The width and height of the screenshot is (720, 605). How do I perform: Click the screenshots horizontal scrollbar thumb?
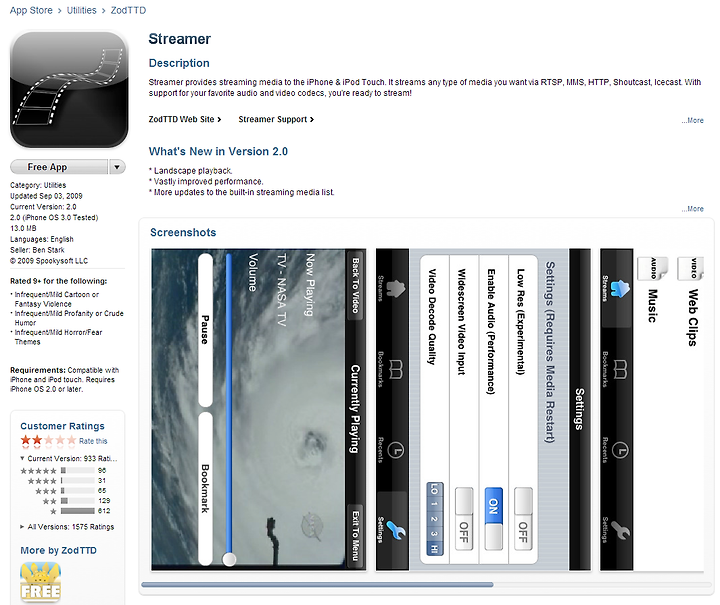click(317, 585)
